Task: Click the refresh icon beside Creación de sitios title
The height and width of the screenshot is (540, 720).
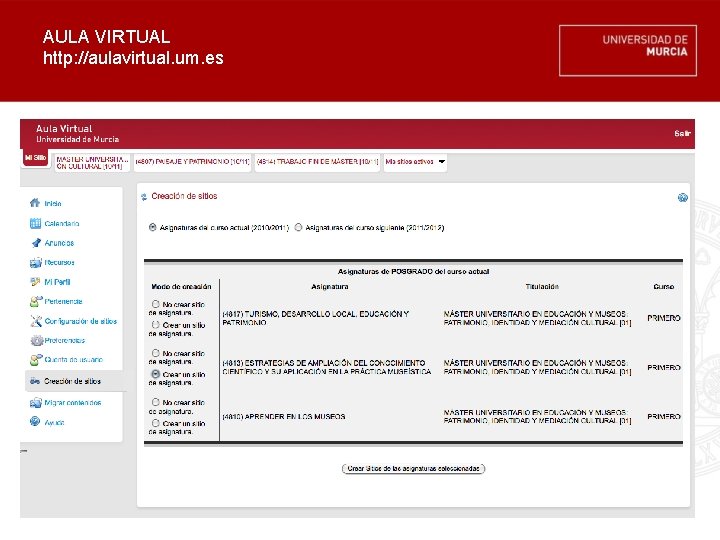Action: (x=144, y=197)
